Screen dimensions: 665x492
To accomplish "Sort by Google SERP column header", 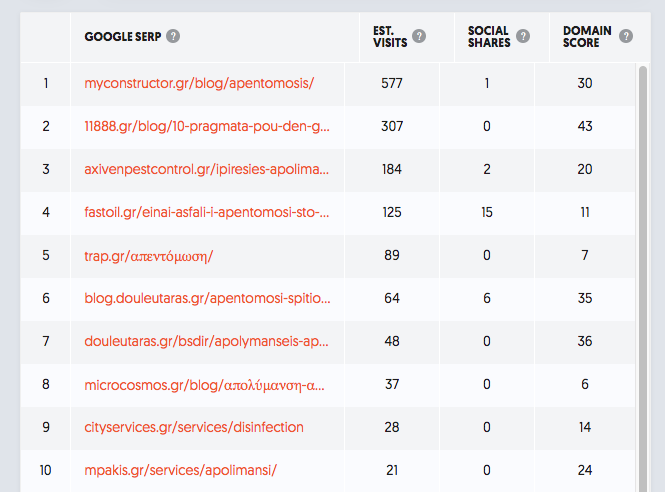I will [124, 37].
